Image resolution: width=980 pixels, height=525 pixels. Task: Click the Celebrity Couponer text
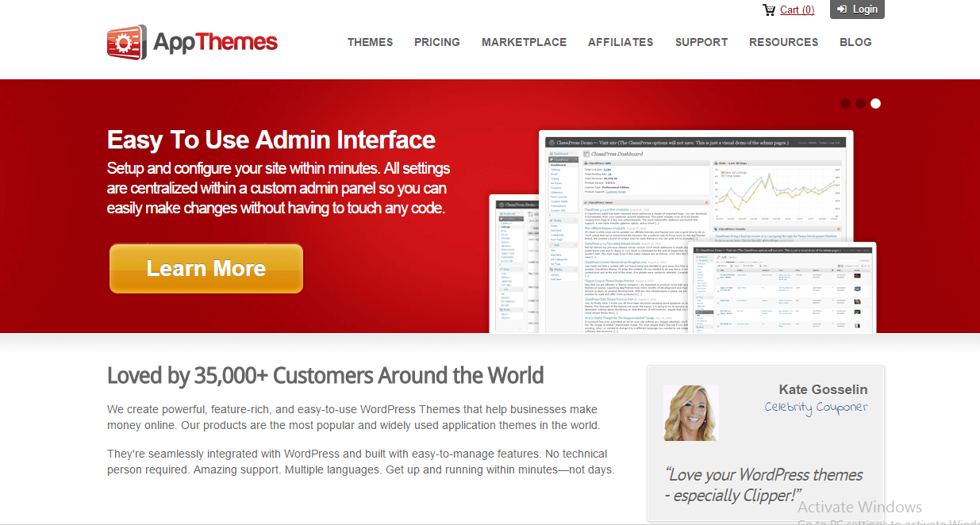tap(816, 407)
